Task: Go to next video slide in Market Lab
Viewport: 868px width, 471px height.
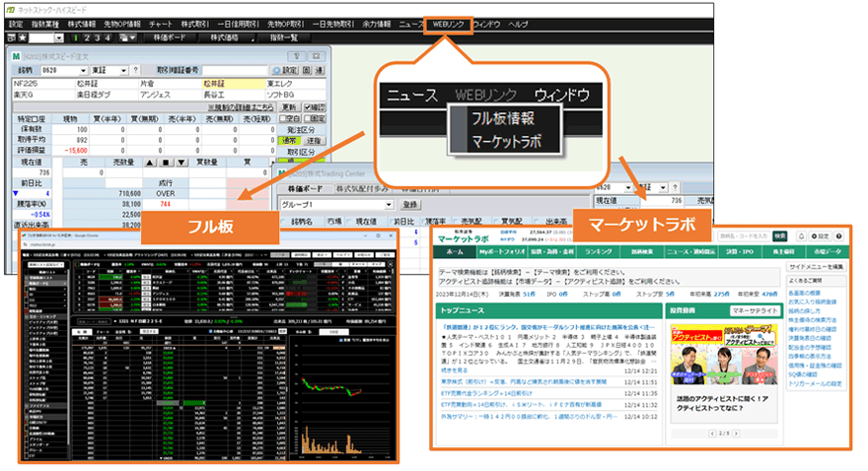Action: [x=736, y=434]
